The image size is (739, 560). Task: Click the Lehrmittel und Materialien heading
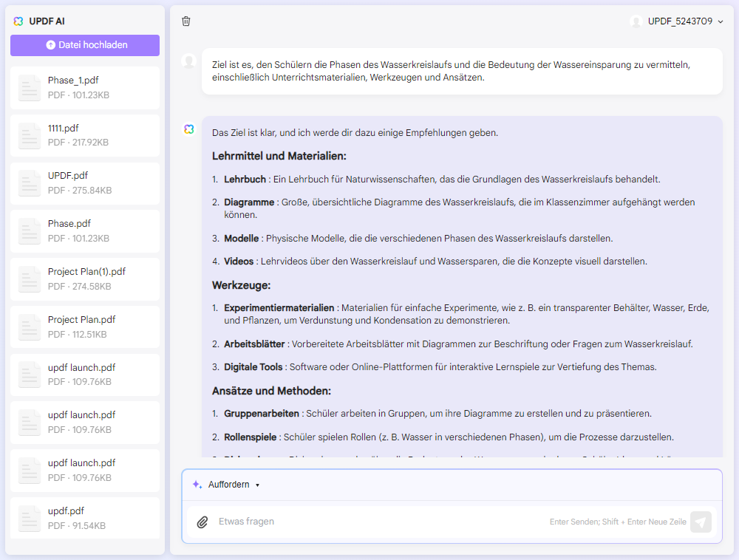[x=279, y=157]
